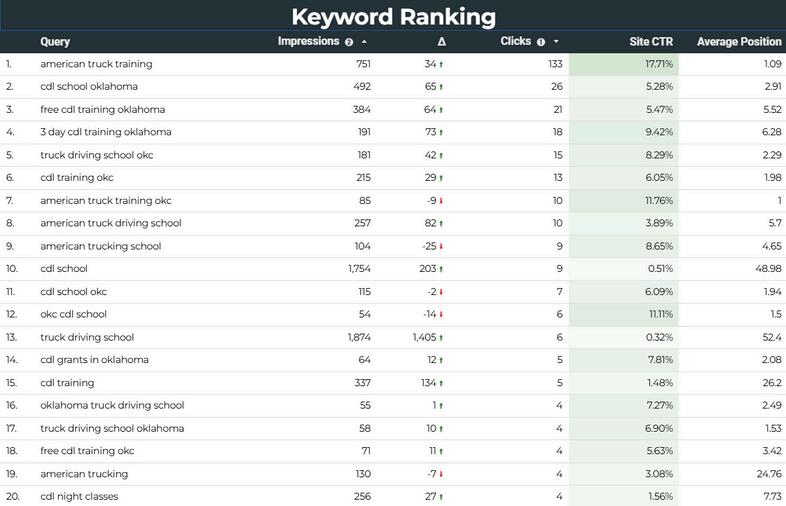
Task: Click the red down arrow for okc cdl school
Action: pyautogui.click(x=441, y=315)
